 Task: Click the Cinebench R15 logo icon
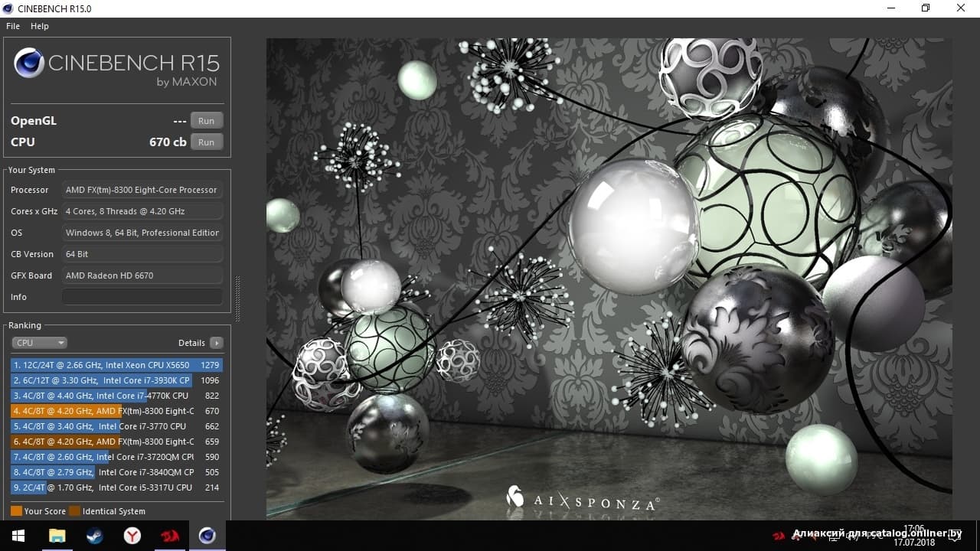pos(29,63)
